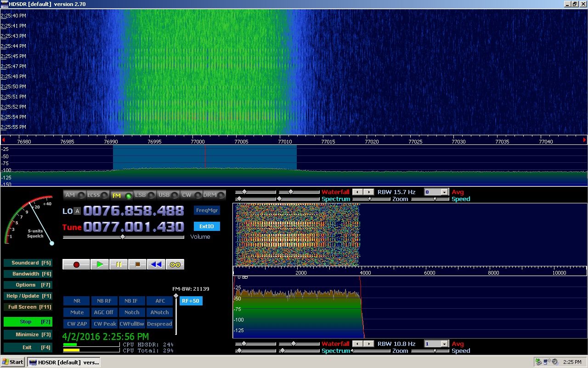Click the network tray icon
This screenshot has width=588, height=368.
(547, 362)
